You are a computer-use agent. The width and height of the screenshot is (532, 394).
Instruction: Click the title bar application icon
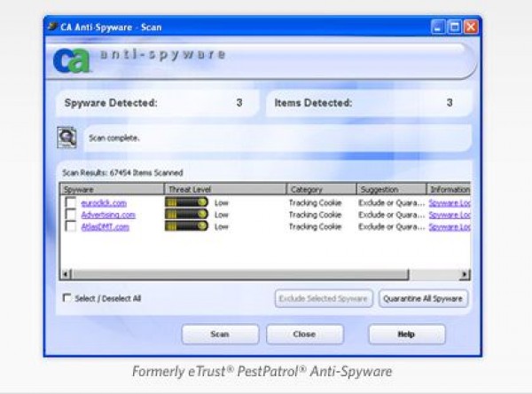[x=52, y=27]
